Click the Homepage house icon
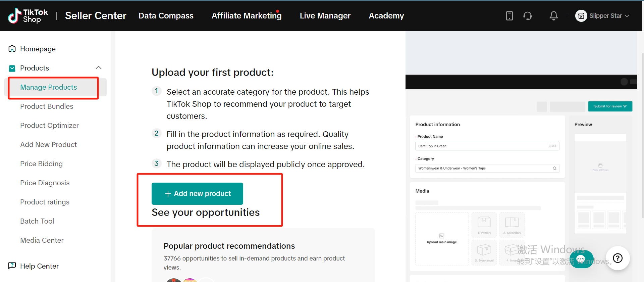Screen dimensions: 644x282 tap(12, 49)
